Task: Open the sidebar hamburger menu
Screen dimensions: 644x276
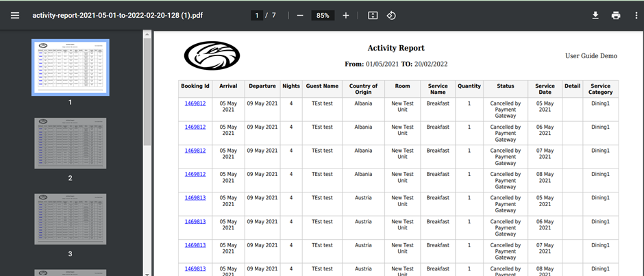Action: [15, 16]
